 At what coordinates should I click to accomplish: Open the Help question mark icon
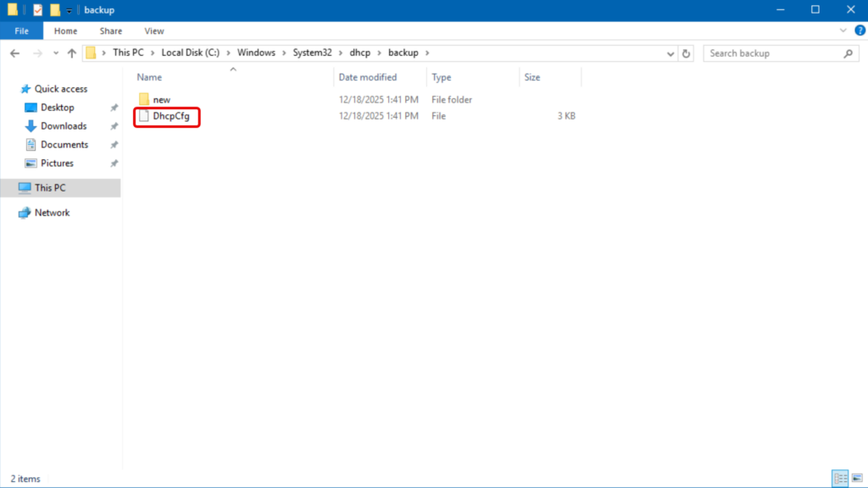pos(860,30)
